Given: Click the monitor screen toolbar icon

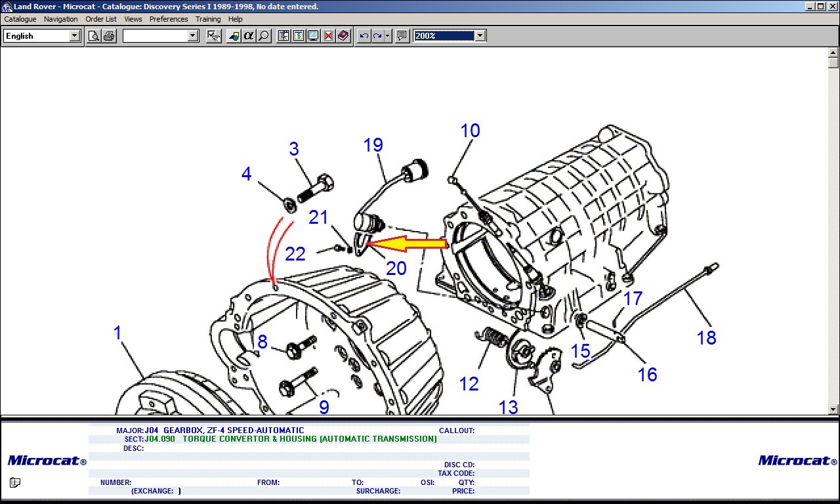Looking at the screenshot, I should click(x=313, y=35).
